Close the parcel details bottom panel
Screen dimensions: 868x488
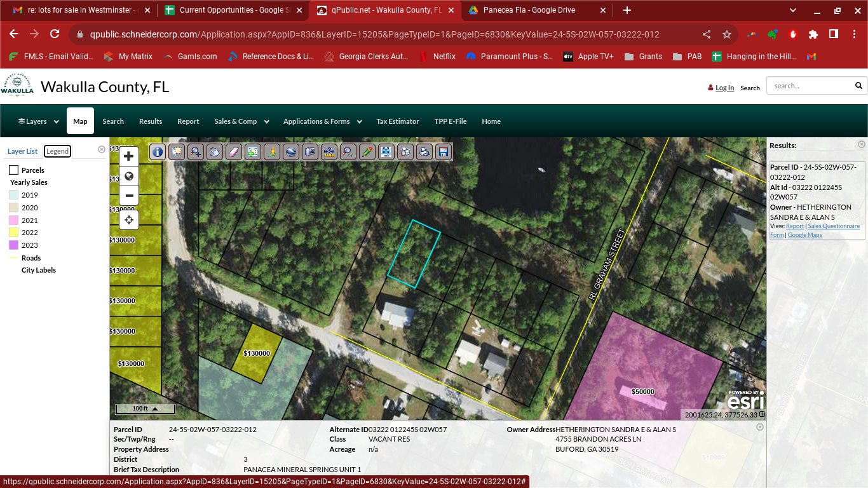click(760, 428)
